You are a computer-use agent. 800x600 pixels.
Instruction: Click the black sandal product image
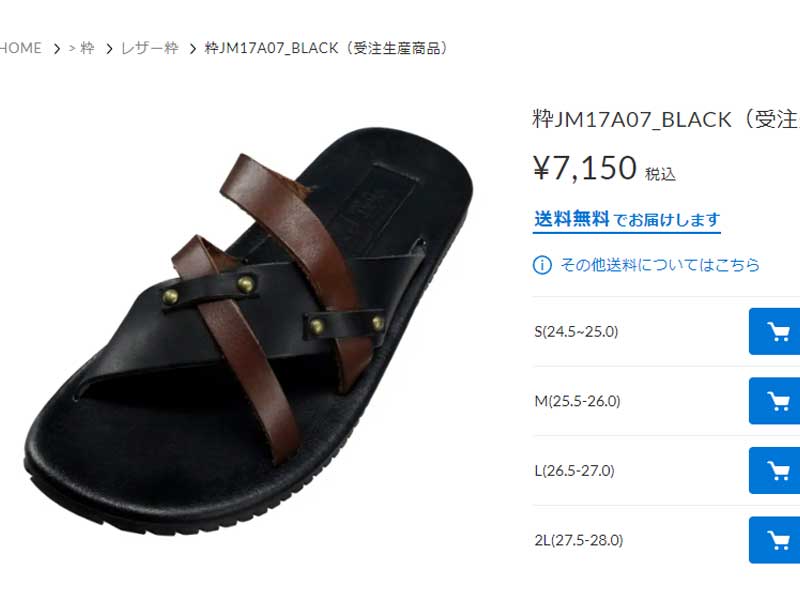[x=249, y=331]
